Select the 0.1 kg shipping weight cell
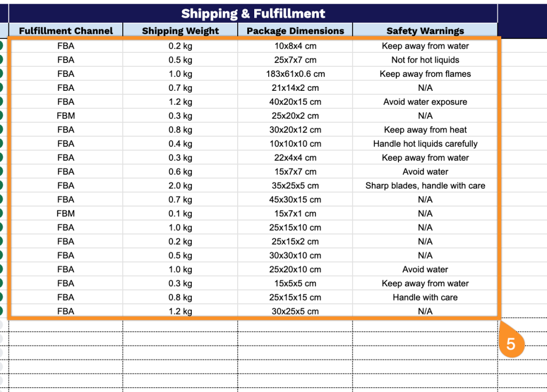This screenshot has width=547, height=392. (x=181, y=214)
